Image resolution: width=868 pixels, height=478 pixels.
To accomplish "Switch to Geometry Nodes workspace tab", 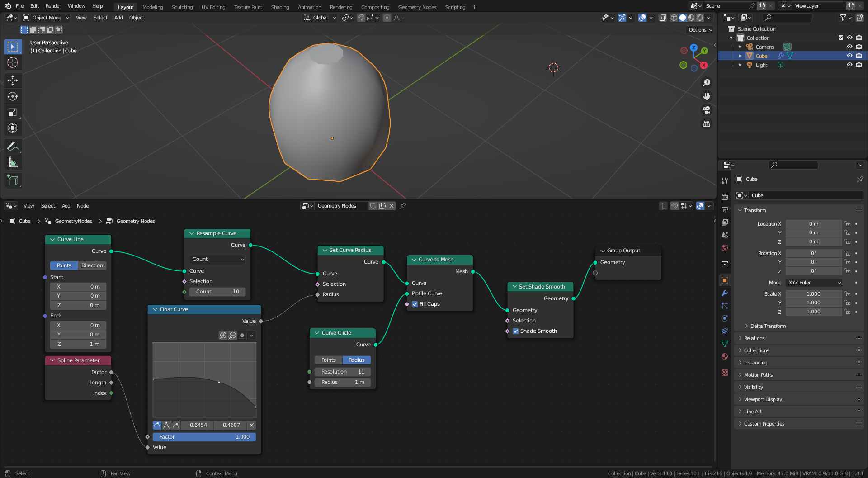I will click(417, 7).
